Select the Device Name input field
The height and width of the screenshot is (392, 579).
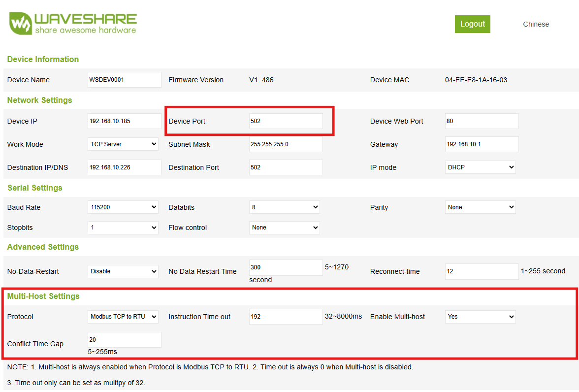124,79
